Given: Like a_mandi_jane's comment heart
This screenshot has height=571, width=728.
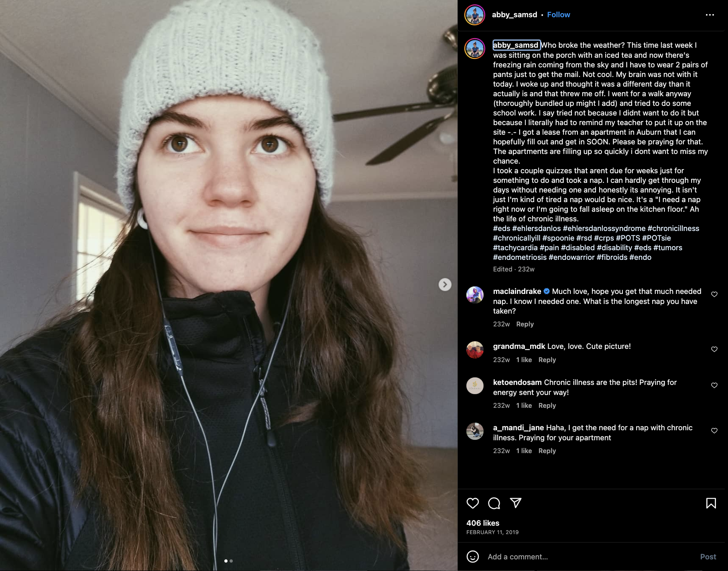Looking at the screenshot, I should click(x=714, y=431).
